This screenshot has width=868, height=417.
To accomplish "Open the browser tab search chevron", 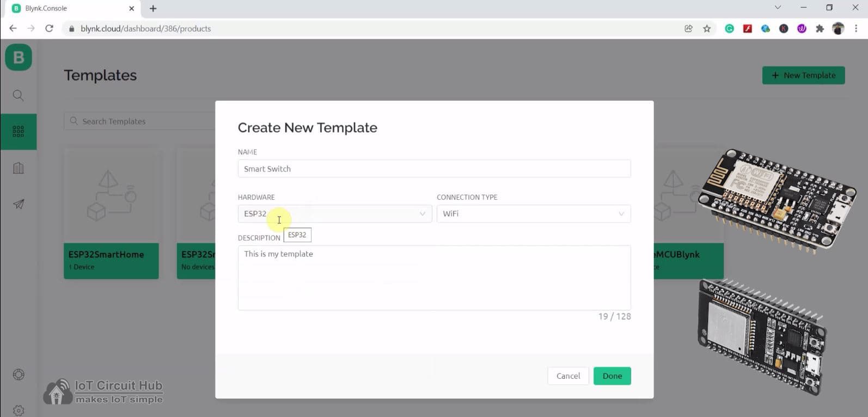I will point(778,8).
